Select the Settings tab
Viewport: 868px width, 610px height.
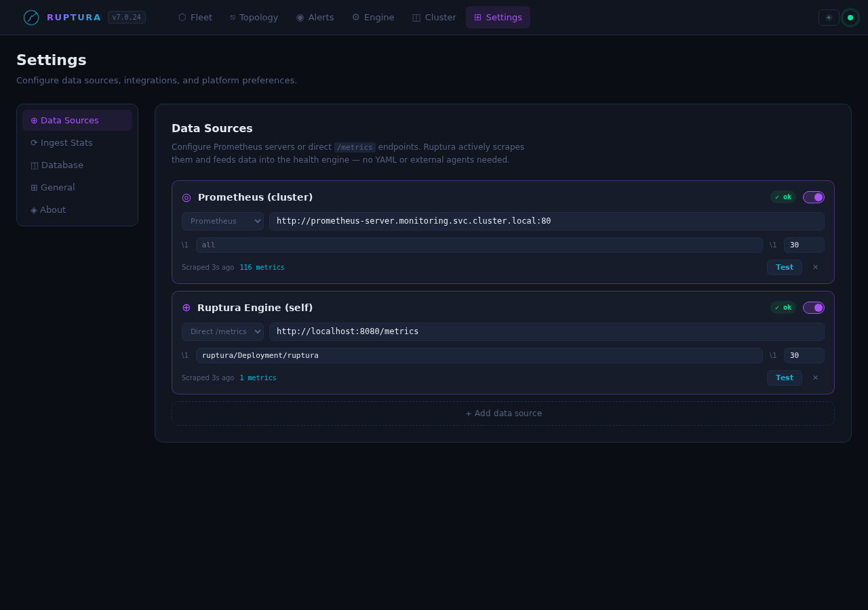point(498,18)
